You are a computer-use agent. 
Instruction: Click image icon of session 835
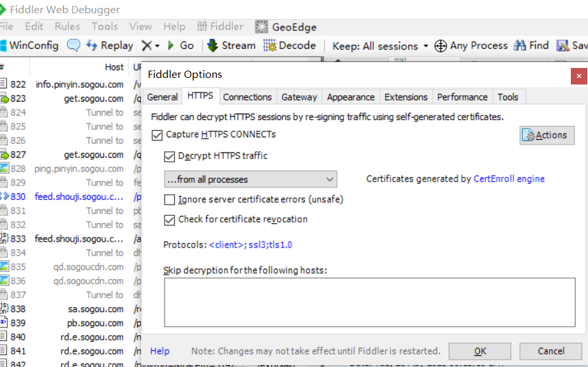click(4, 266)
